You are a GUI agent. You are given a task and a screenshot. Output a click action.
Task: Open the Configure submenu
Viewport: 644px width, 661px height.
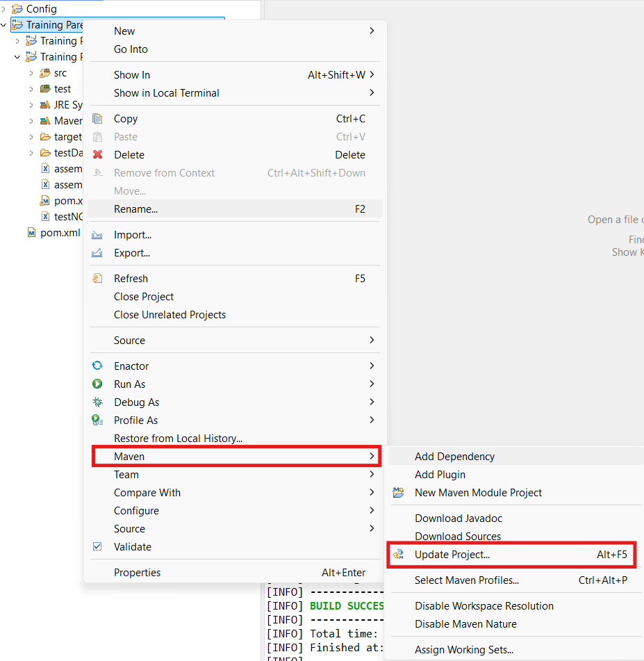236,511
